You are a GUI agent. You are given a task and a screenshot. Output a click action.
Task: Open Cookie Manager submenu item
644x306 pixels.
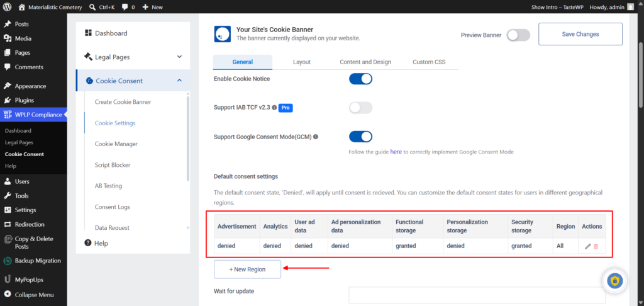pos(116,144)
